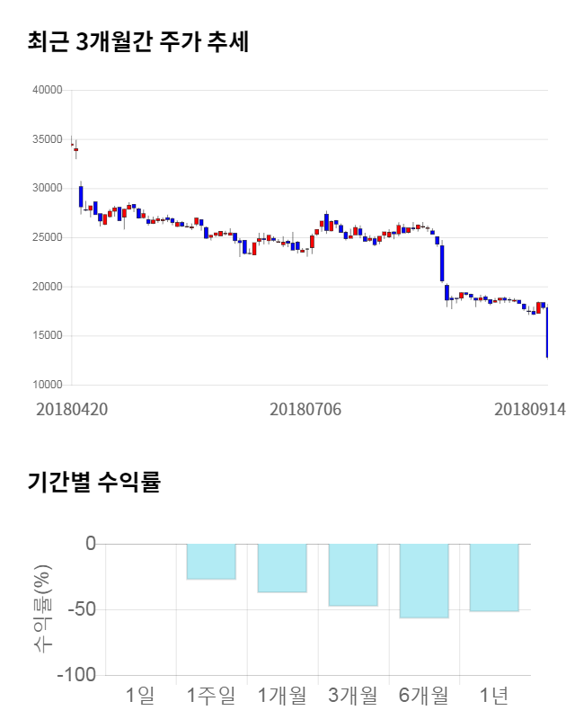The width and height of the screenshot is (575, 728).
Task: Select the 1개월 return bar
Action: coord(282,568)
